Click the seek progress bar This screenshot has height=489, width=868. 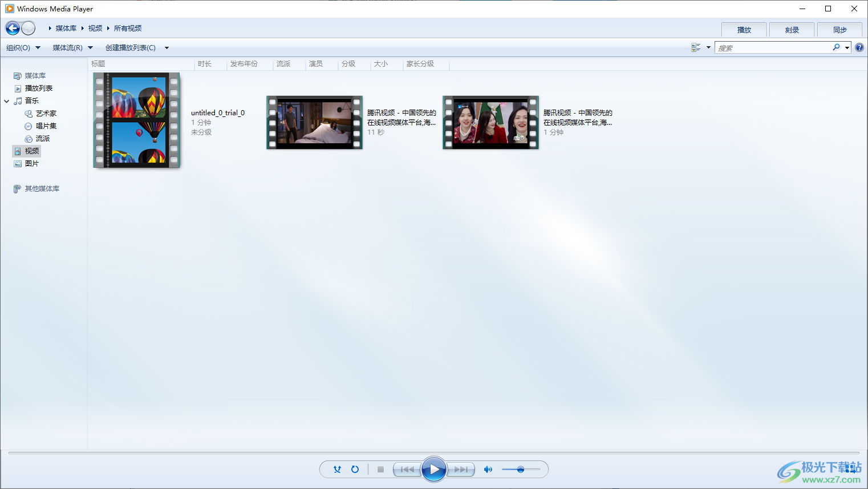[434, 452]
